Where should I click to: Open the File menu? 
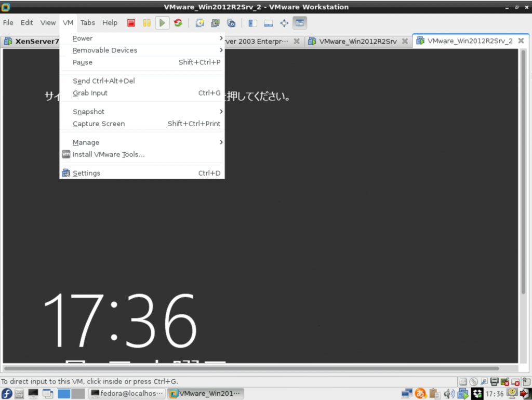(8, 23)
